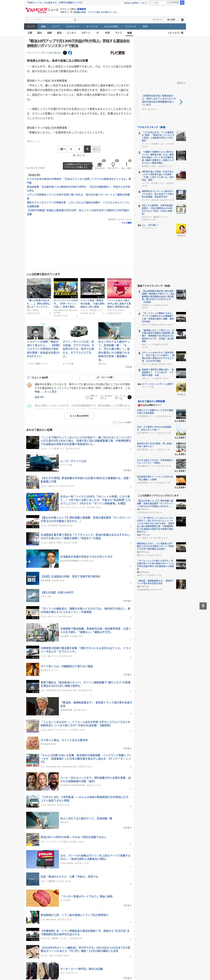Open ムーヴ/ダイハツ公式 ad link

pos(73,461)
